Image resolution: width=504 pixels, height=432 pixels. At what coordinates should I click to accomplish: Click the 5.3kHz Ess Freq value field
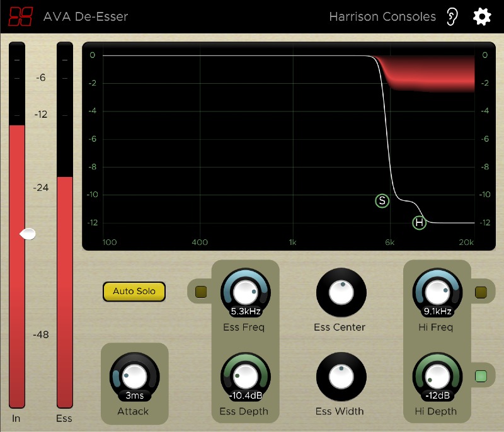point(244,311)
